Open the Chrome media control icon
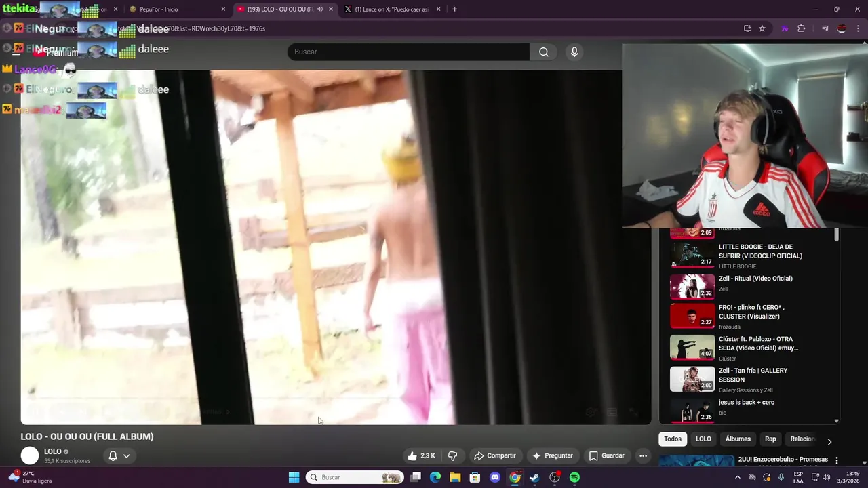 (825, 28)
